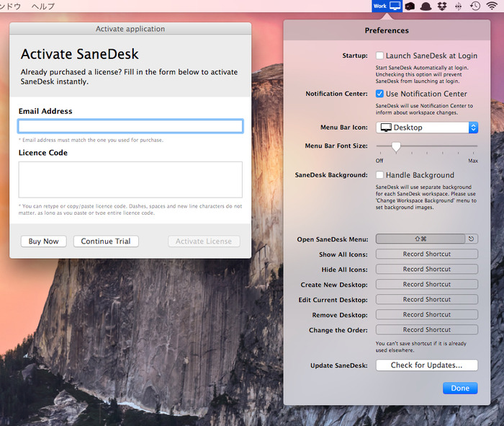Record shortcut for Create New Desktop
This screenshot has width=504, height=426.
pyautogui.click(x=427, y=284)
